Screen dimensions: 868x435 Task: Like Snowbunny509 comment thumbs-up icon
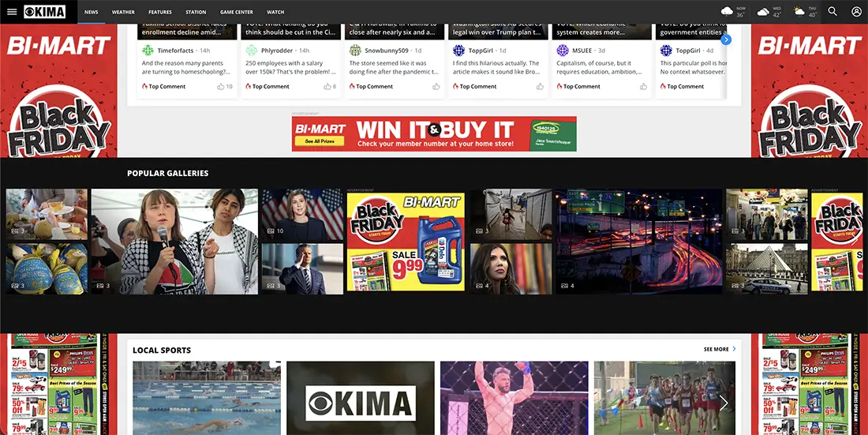(436, 86)
